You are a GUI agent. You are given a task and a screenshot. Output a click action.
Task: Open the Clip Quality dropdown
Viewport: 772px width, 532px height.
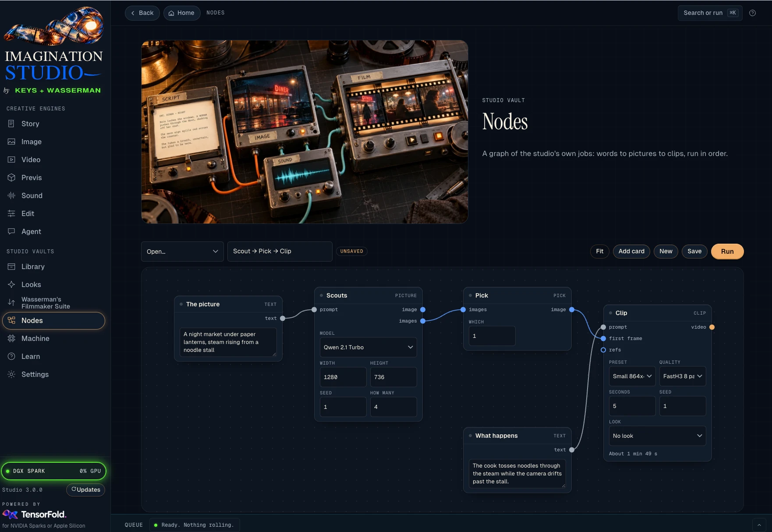click(x=682, y=376)
